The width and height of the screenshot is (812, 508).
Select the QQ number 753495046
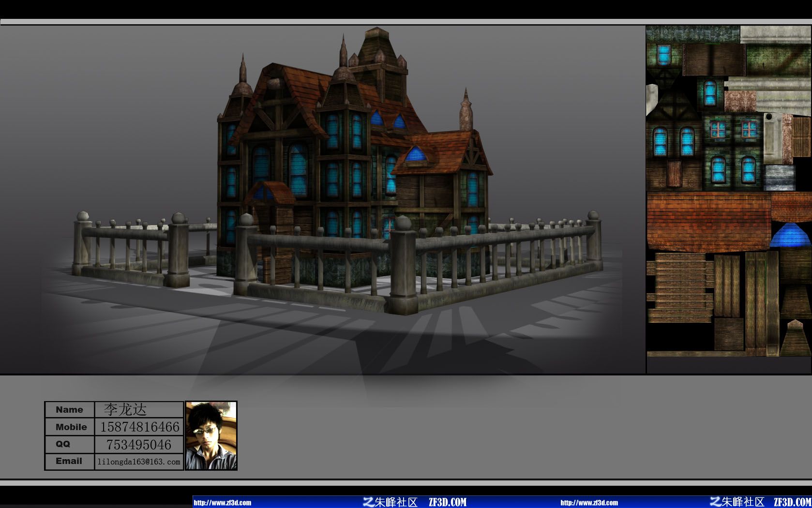[x=139, y=445]
